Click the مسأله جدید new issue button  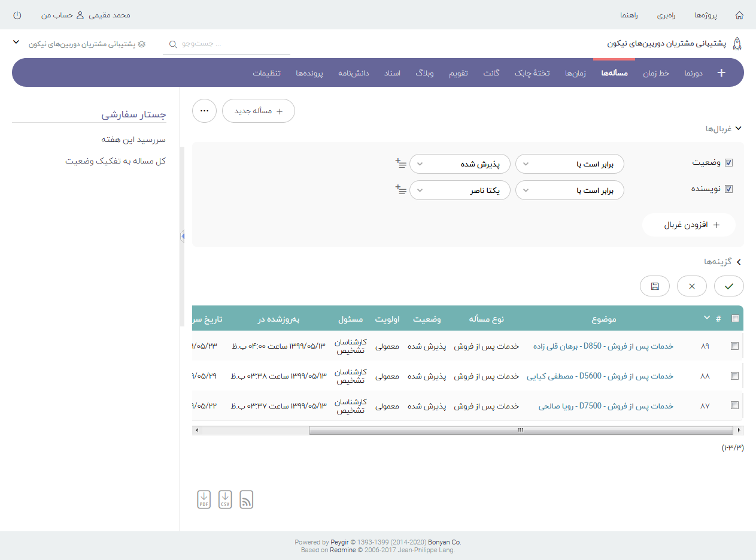(x=259, y=111)
